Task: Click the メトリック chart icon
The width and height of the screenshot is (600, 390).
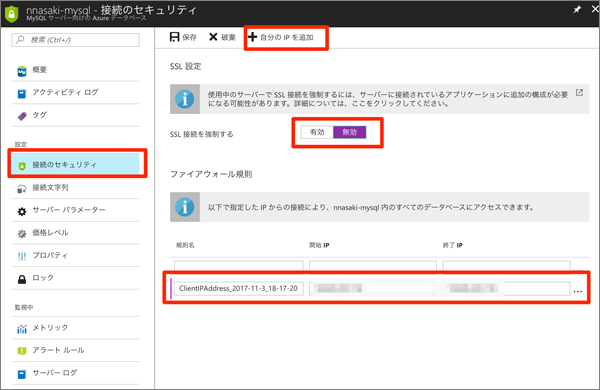Action: (22, 329)
